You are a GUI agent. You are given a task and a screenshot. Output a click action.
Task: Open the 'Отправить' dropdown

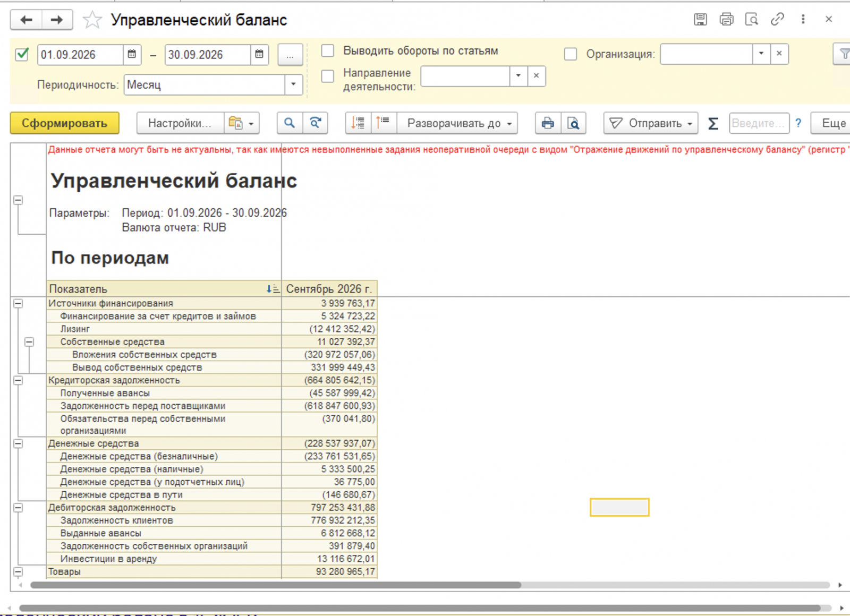click(x=651, y=123)
